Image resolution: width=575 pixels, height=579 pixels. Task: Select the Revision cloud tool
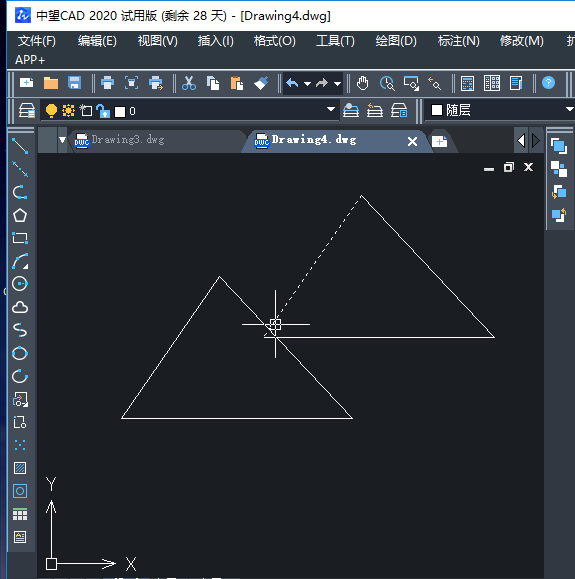click(x=20, y=307)
